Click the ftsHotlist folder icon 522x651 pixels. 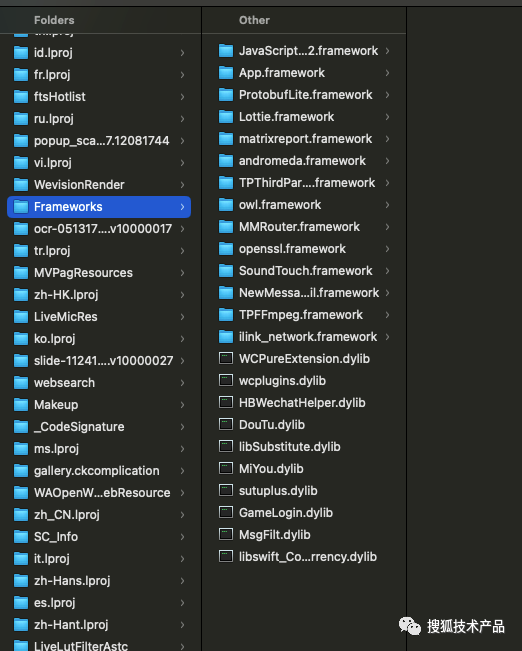point(21,96)
